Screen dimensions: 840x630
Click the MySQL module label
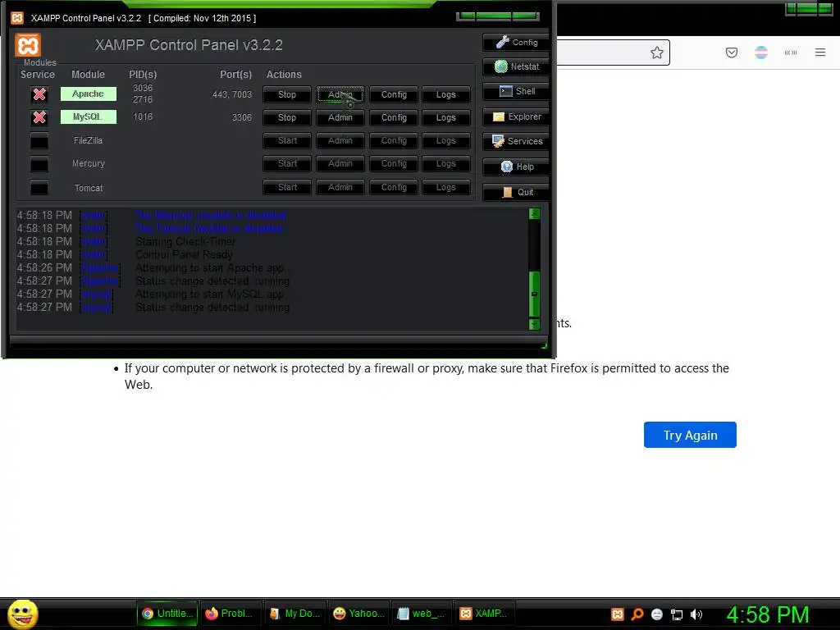[89, 116]
